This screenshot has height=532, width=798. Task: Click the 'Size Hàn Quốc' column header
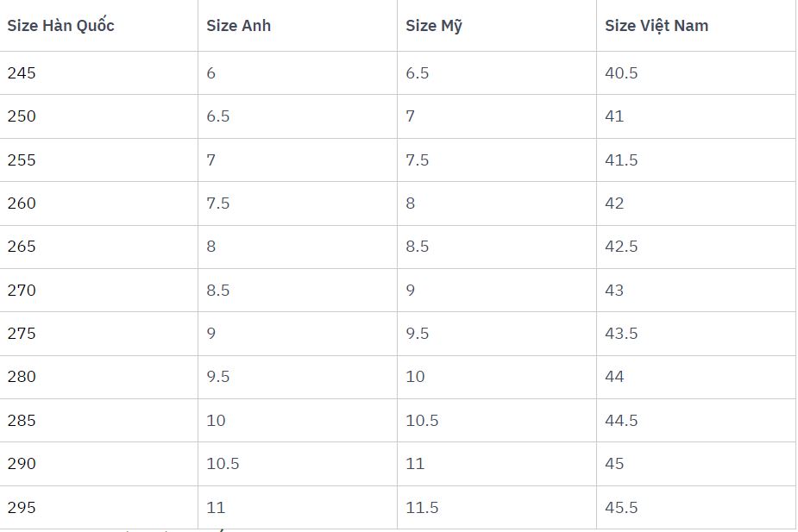[x=60, y=26]
